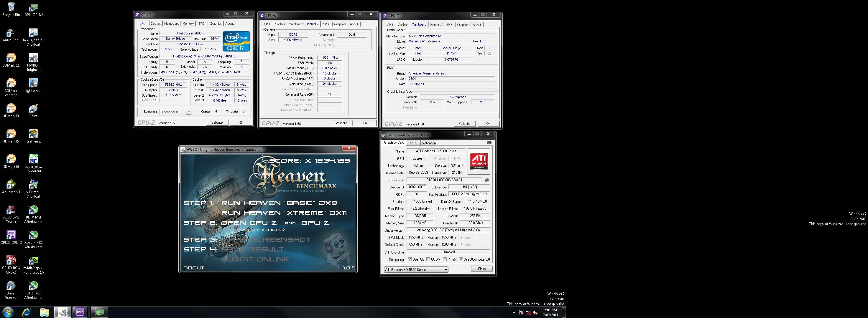Select hexus_pifast shortcut icon
The image size is (868, 318).
tap(33, 37)
